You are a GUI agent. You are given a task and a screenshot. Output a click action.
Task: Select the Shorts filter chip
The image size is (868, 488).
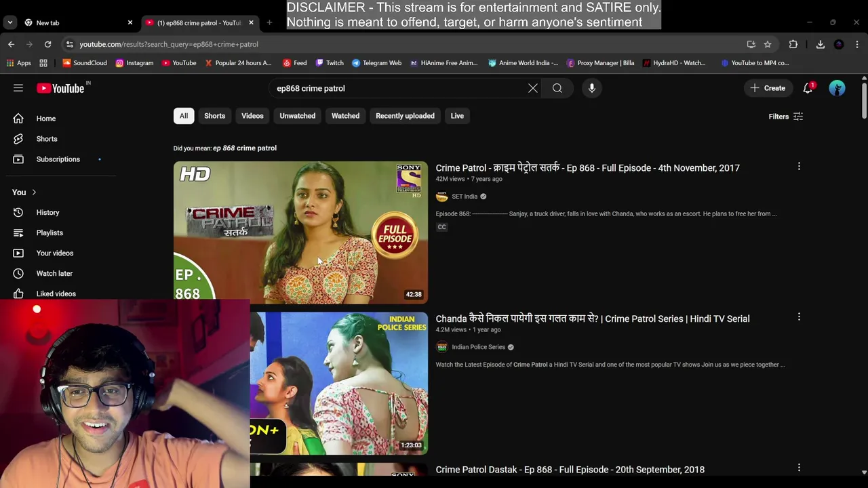pos(215,116)
